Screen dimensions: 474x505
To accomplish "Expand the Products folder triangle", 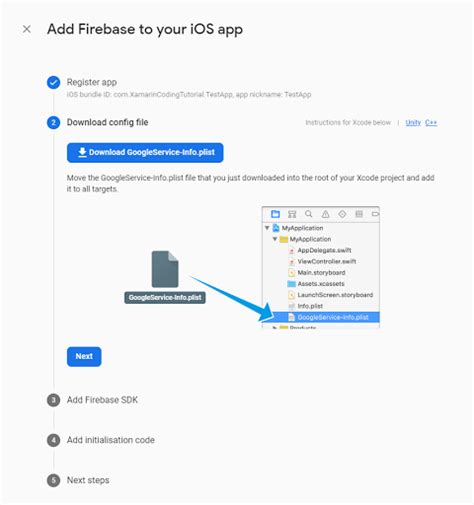I will pos(275,327).
